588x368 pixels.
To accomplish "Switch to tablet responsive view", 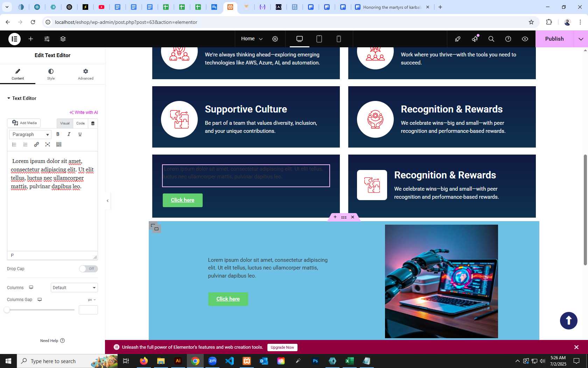I will pos(319,39).
